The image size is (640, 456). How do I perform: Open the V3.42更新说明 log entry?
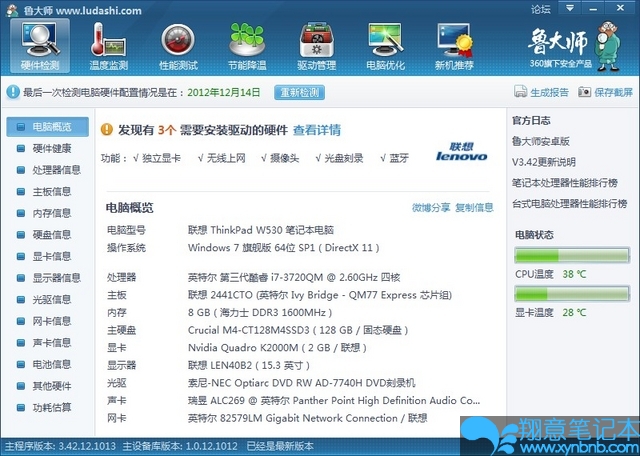pyautogui.click(x=544, y=162)
